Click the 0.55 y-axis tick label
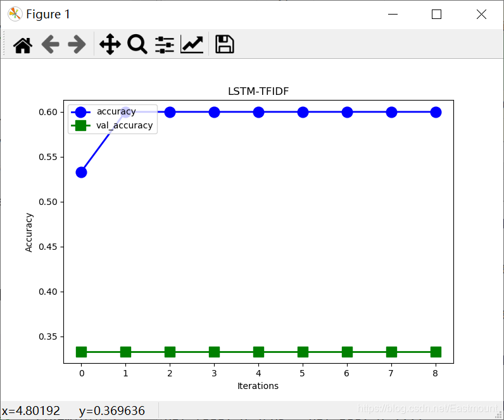This screenshot has width=504, height=420. (x=48, y=157)
